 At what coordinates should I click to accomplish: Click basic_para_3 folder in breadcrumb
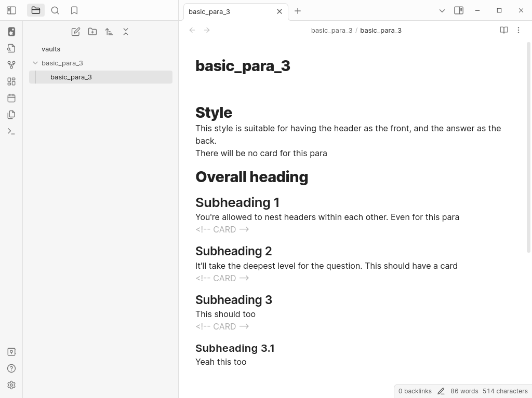click(331, 30)
